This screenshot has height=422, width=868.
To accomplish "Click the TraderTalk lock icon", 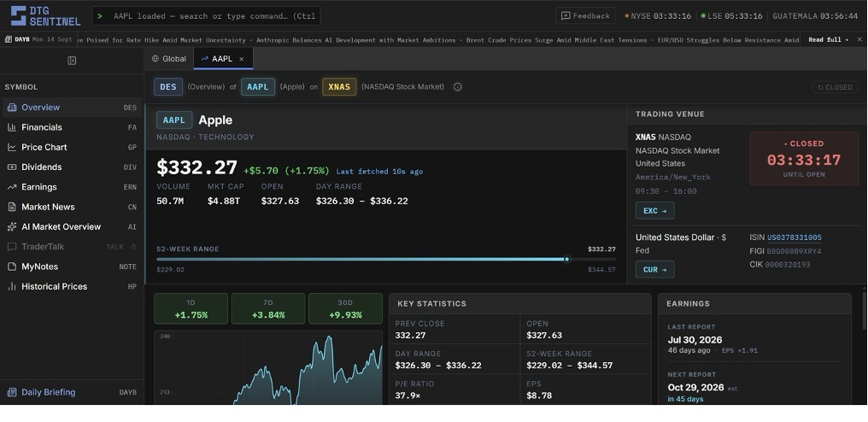I will pyautogui.click(x=133, y=247).
